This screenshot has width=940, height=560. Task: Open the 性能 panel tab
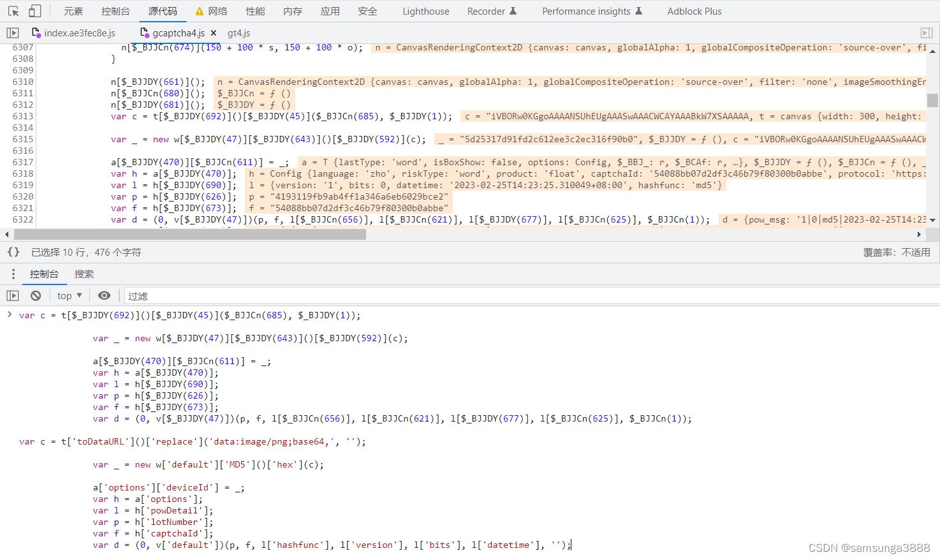pyautogui.click(x=255, y=11)
